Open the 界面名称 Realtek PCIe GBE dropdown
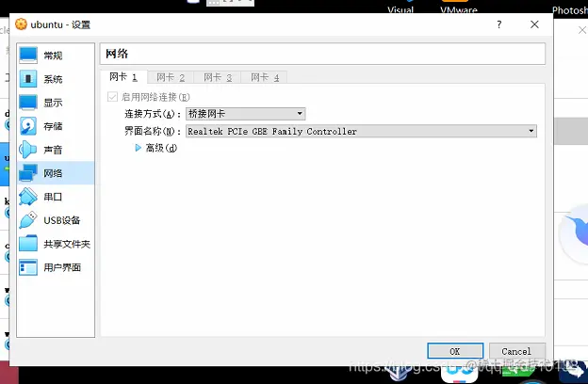The width and height of the screenshot is (588, 384). coord(361,131)
